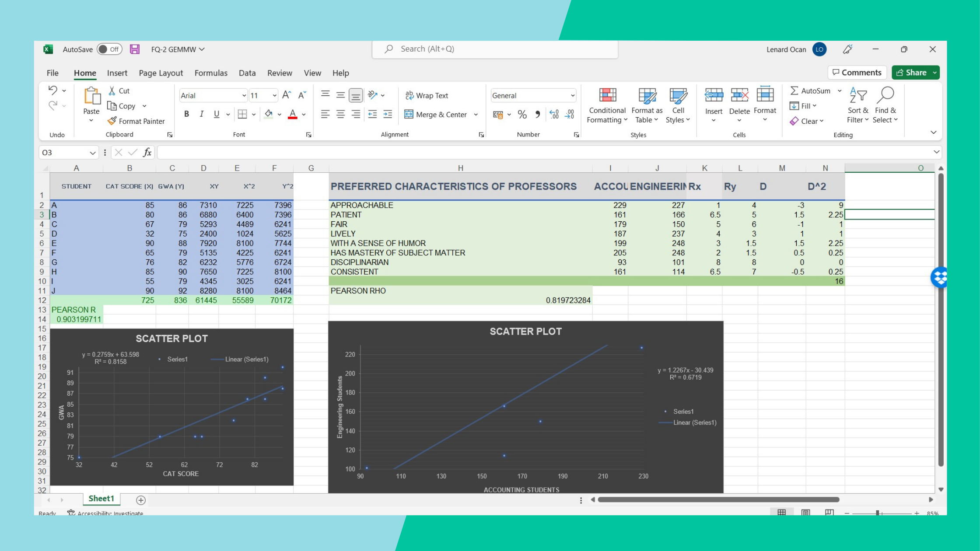Click the Insert Function fx icon

coord(147,152)
